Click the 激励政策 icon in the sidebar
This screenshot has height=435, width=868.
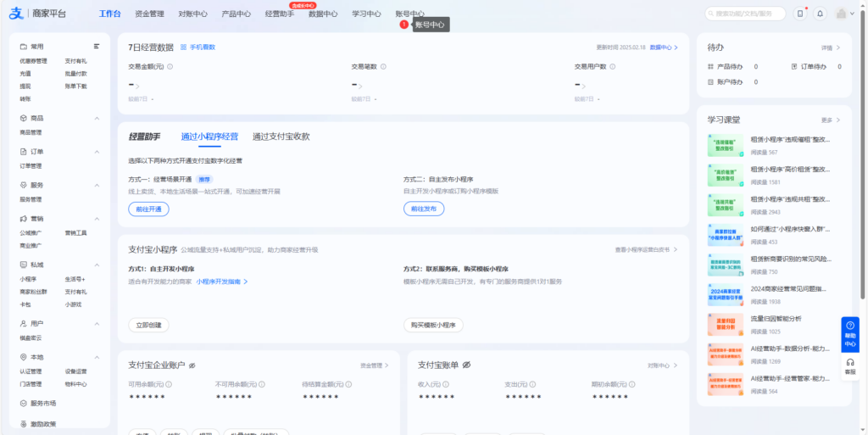[23, 425]
